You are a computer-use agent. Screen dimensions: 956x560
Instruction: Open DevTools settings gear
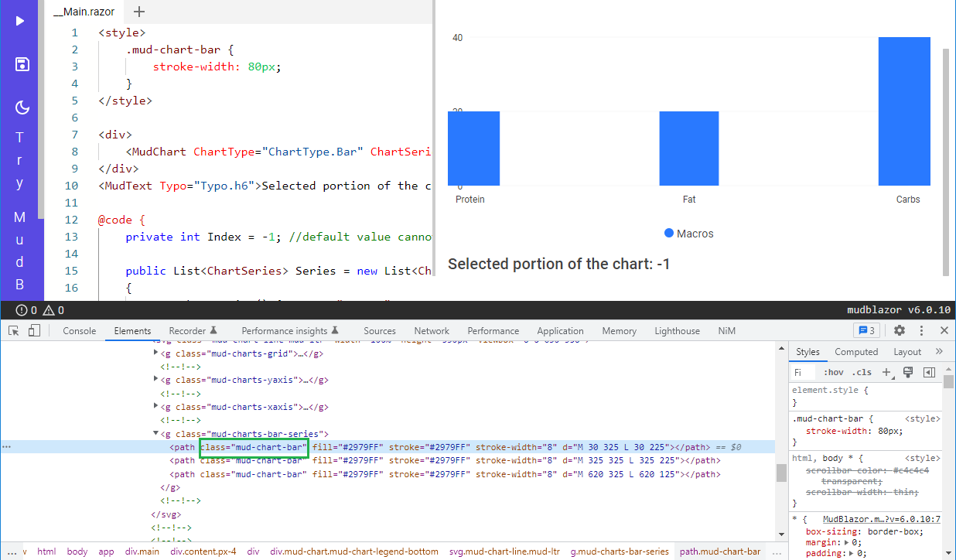(899, 330)
